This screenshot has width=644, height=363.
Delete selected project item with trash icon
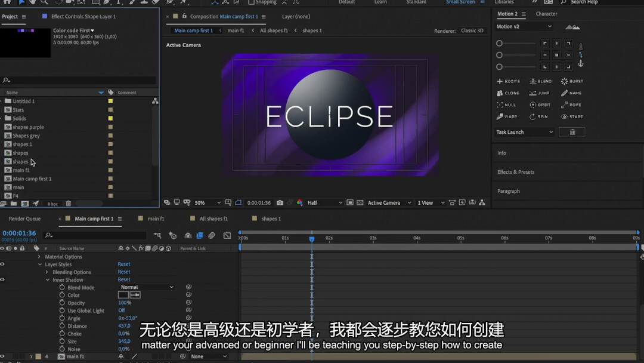coord(68,204)
